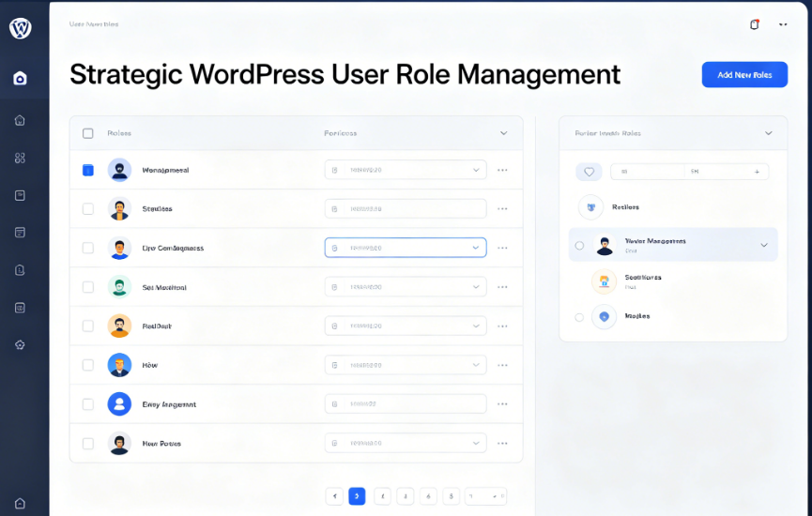812x516 pixels.
Task: Uncheck the checked checkbox in the first row
Action: pyautogui.click(x=88, y=170)
